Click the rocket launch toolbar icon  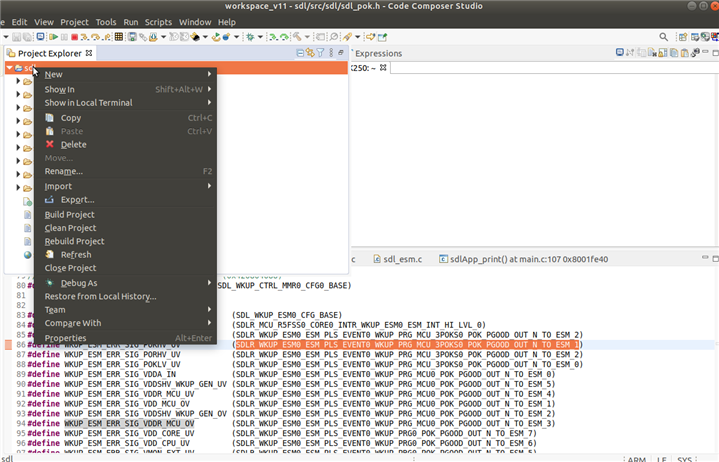point(347,37)
